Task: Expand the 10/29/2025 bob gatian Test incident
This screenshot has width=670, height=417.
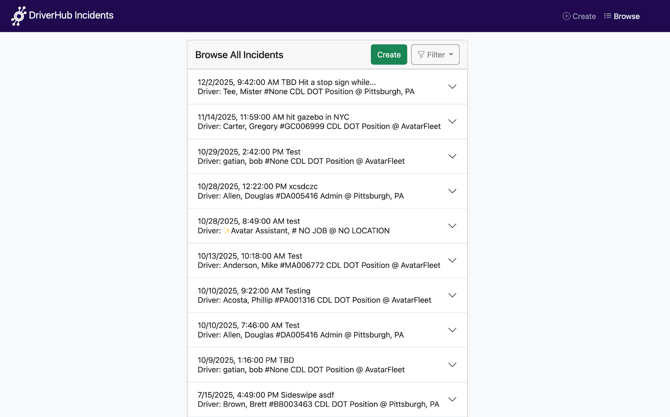Action: 452,156
